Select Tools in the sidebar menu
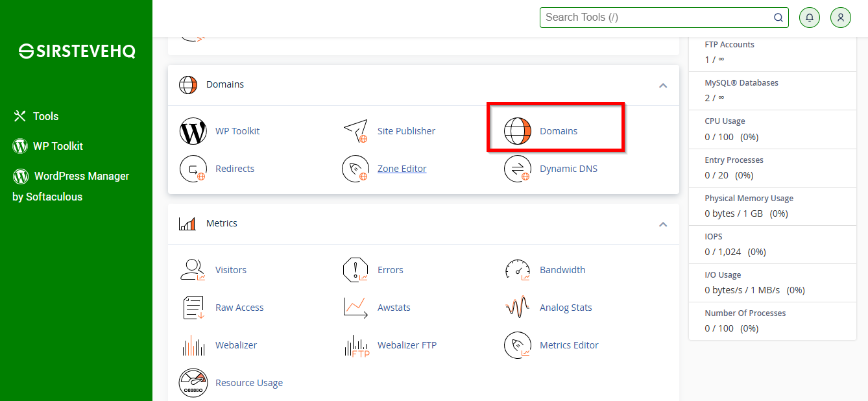The height and width of the screenshot is (401, 868). (46, 116)
